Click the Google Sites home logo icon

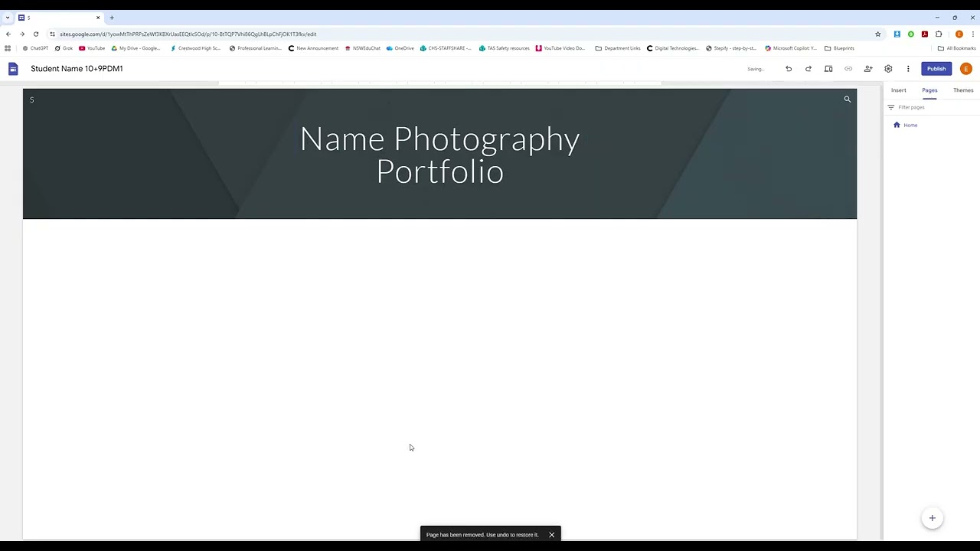pos(13,69)
